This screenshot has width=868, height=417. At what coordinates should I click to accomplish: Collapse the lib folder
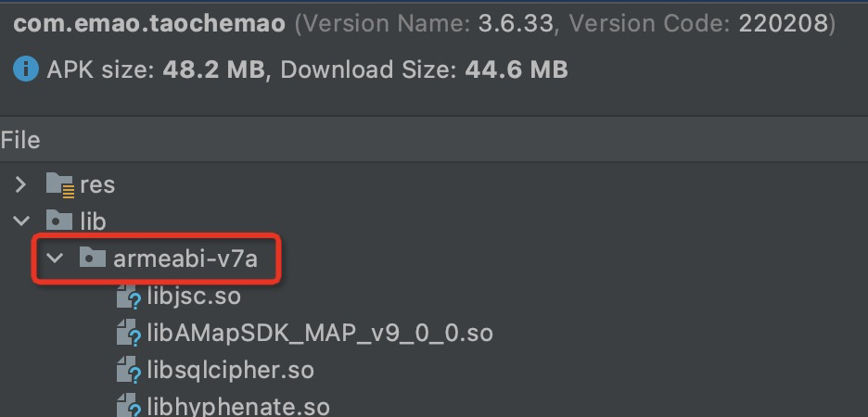[x=20, y=221]
